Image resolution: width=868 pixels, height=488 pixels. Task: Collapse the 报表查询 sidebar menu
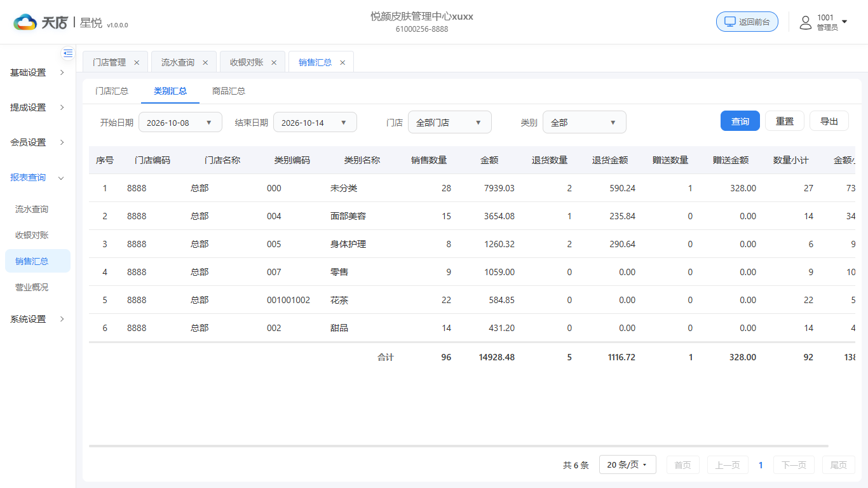(38, 177)
